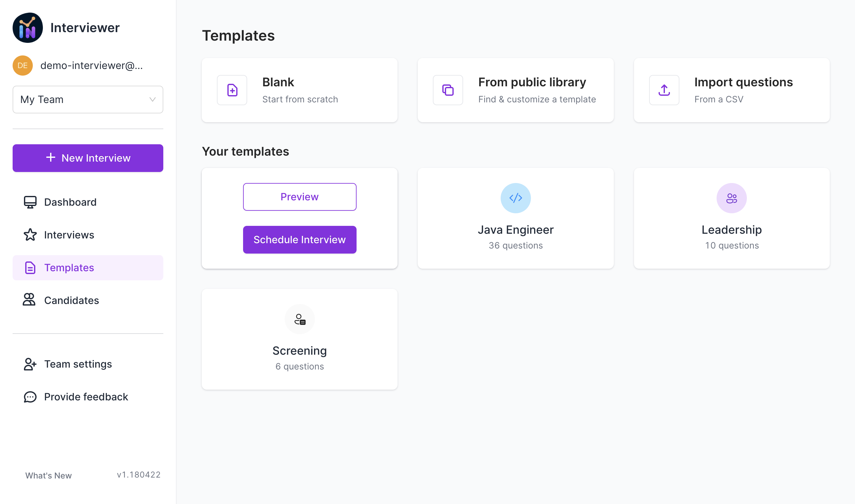
Task: Click the DE avatar circle
Action: [x=22, y=65]
